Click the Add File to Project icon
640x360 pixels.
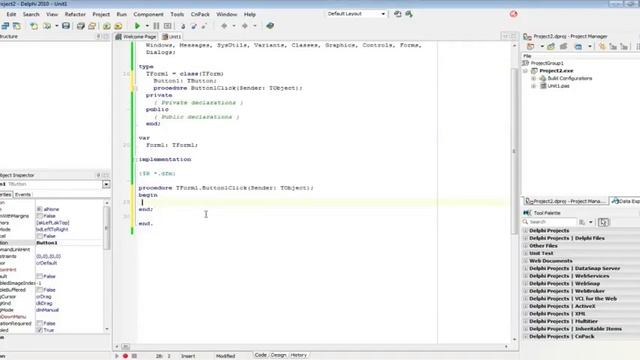click(107, 26)
